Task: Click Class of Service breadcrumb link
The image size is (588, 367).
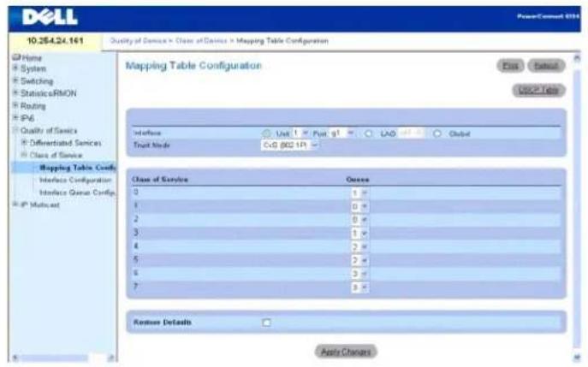Action: (201, 40)
